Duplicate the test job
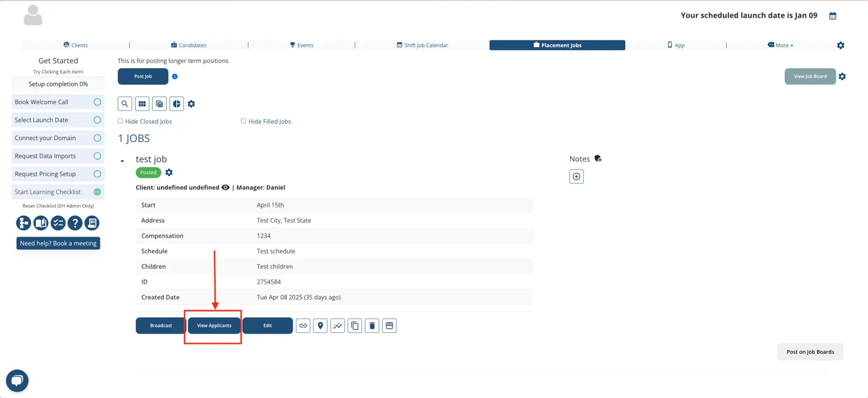868x398 pixels. tap(355, 325)
